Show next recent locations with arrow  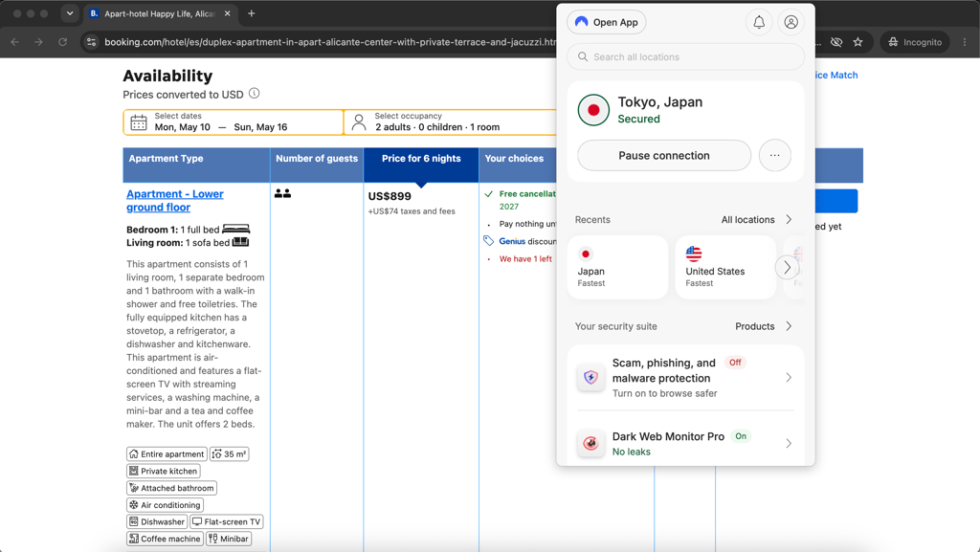coord(787,268)
